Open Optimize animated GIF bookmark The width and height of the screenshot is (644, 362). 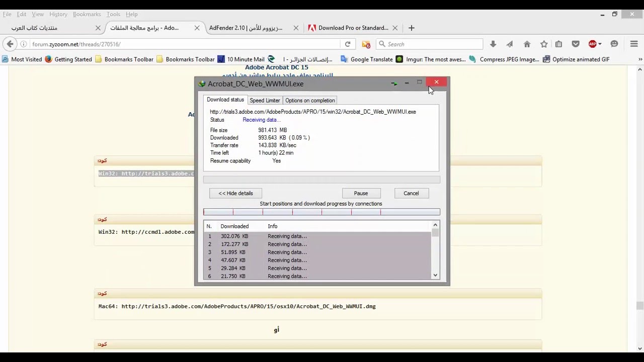click(576, 59)
